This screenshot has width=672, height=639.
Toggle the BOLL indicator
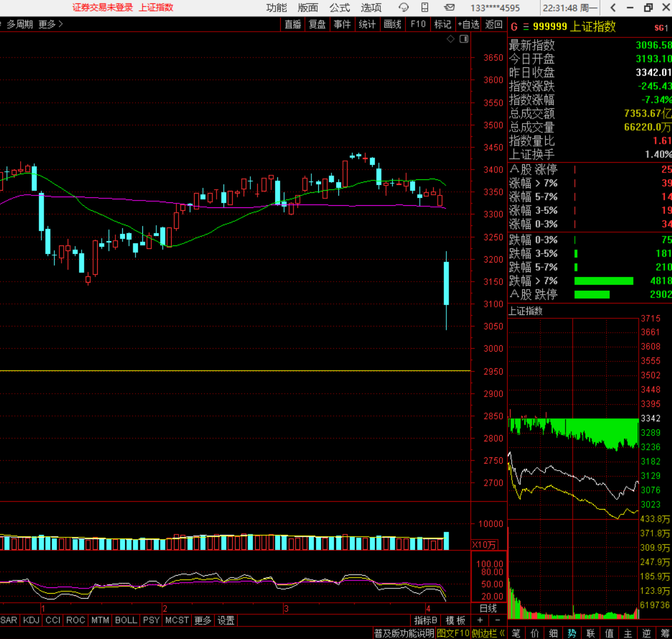click(x=126, y=621)
